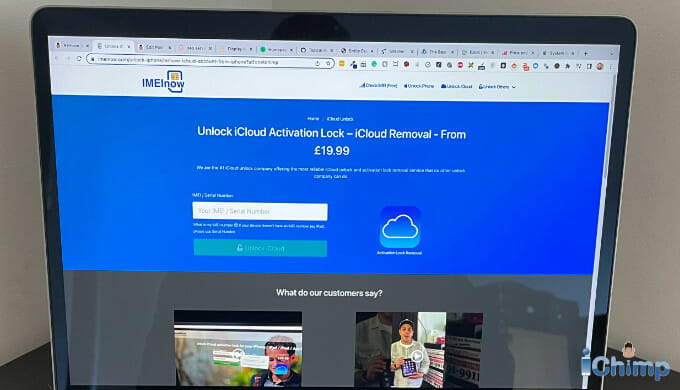Click the iCloud Activation Lock Removal icon
Viewport: 680px width, 390px height.
400,227
